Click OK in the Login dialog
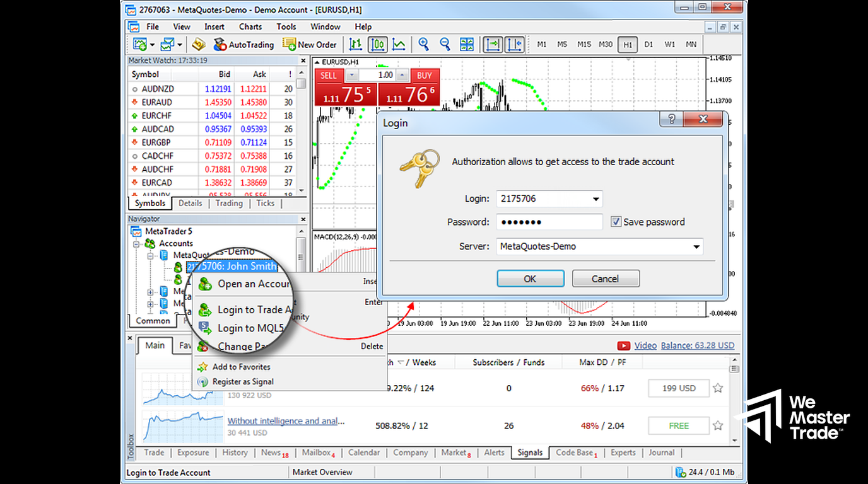Image resolution: width=868 pixels, height=484 pixels. click(x=531, y=279)
